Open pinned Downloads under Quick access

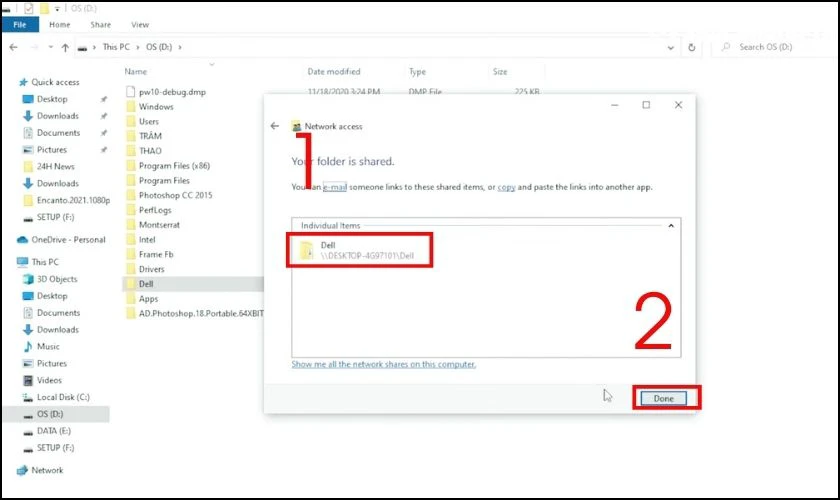pos(51,116)
